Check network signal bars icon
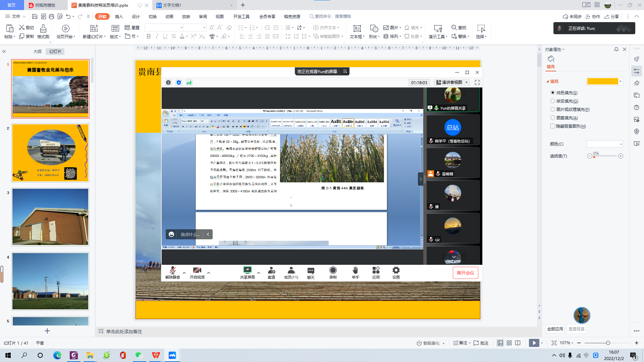644x362 pixels. tap(189, 82)
